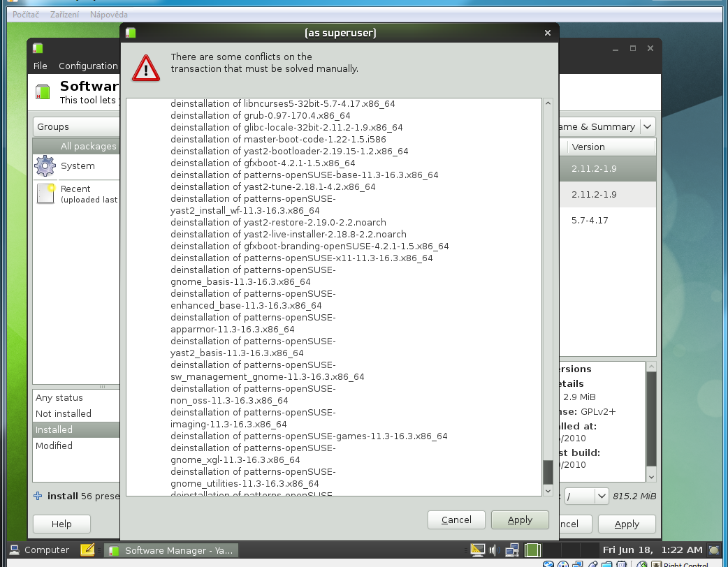Select the Modified status filter
728x567 pixels.
(x=77, y=445)
